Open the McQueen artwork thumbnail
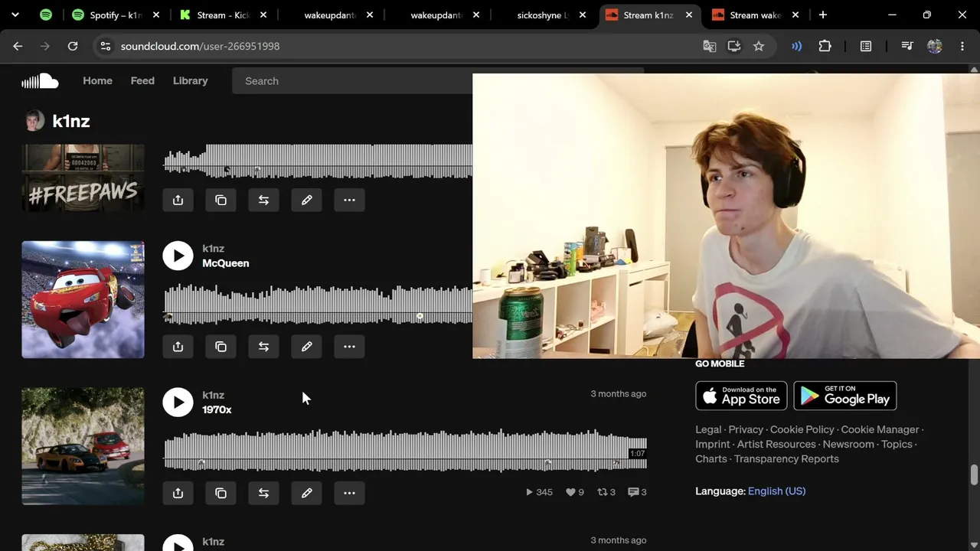This screenshot has width=980, height=551. (83, 299)
